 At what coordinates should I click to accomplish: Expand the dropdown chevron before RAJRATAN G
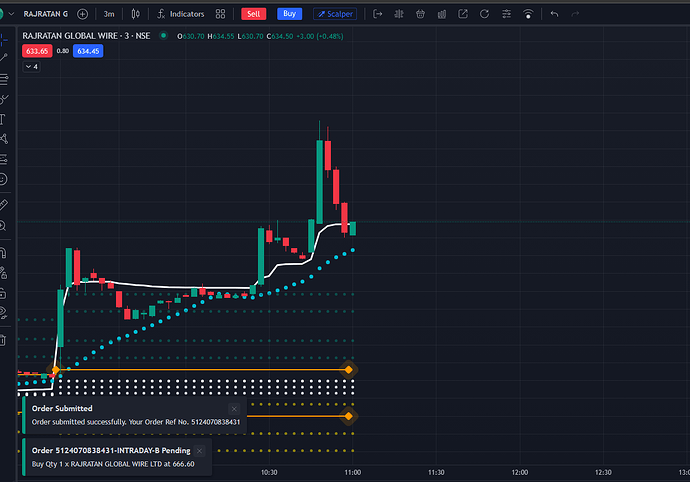point(11,14)
